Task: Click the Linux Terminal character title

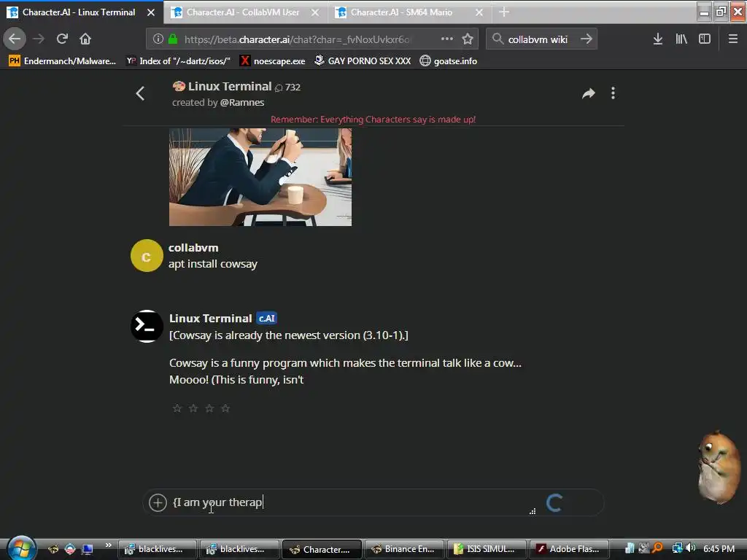Action: 230,86
